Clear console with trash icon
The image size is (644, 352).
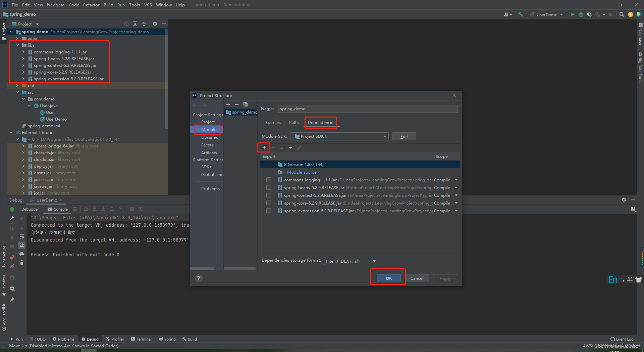click(22, 263)
